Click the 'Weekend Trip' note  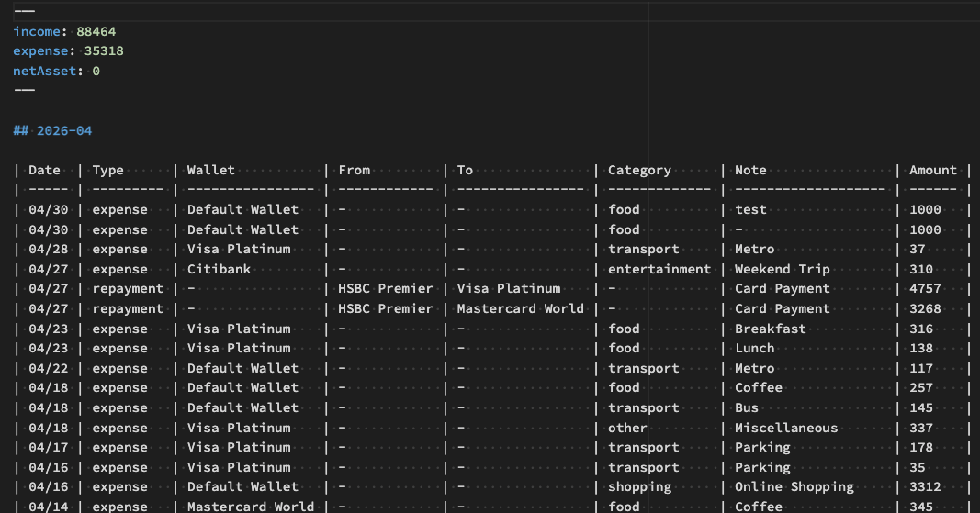783,269
